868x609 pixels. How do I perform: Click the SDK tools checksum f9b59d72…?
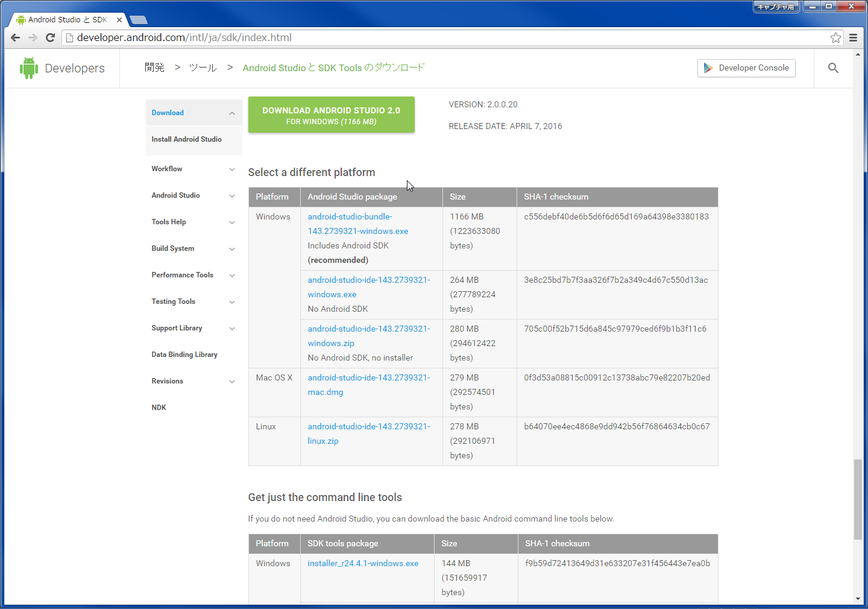pos(617,563)
